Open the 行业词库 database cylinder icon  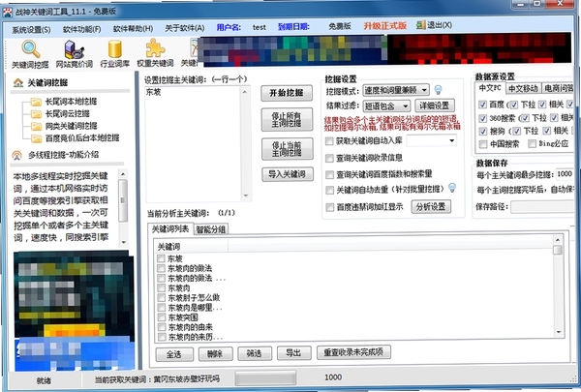pos(115,49)
